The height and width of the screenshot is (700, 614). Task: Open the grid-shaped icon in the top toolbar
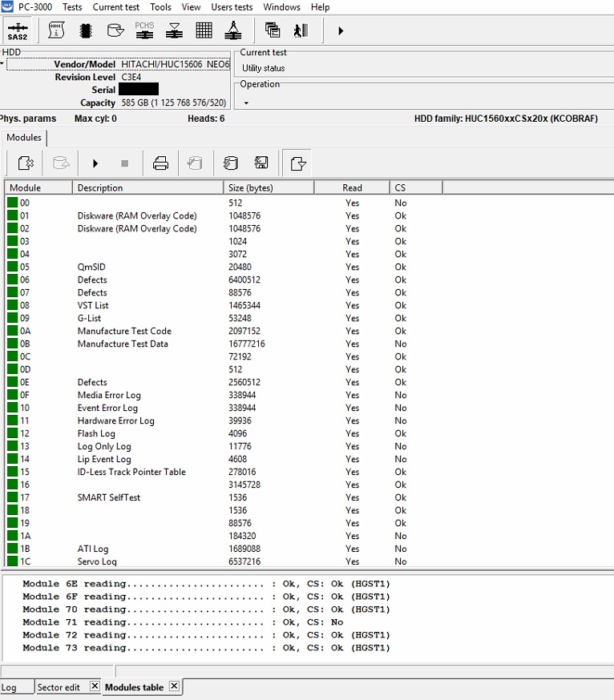point(204,30)
